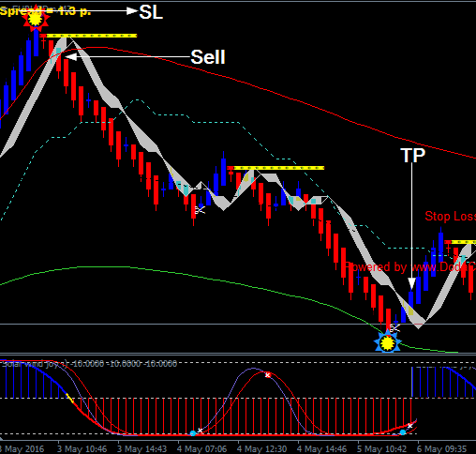The width and height of the screenshot is (476, 454).
Task: Select the top yellow resistance line near SL
Action: click(x=91, y=36)
